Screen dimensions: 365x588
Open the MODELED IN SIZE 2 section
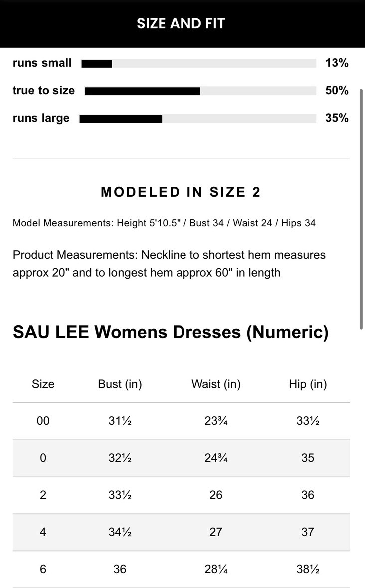(181, 192)
